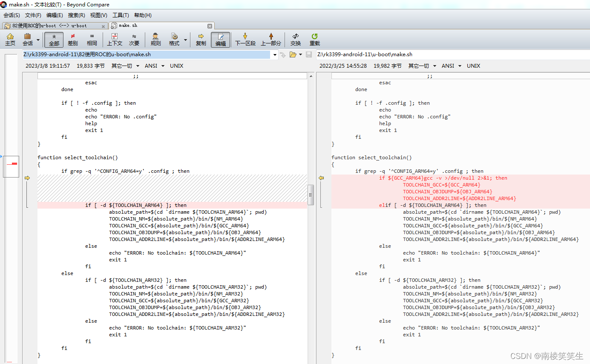Reload the comparison with 重载

click(314, 39)
